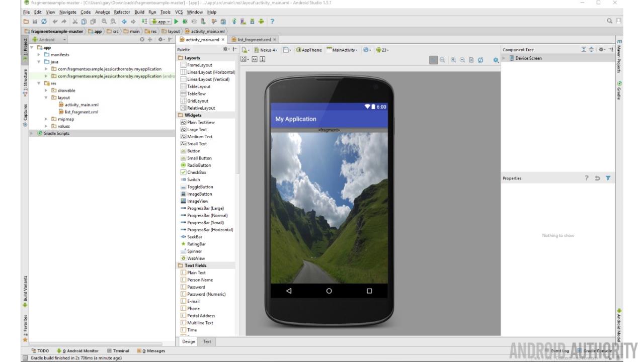Image resolution: width=644 pixels, height=362 pixels.
Task: Select the Design tab
Action: 189,341
